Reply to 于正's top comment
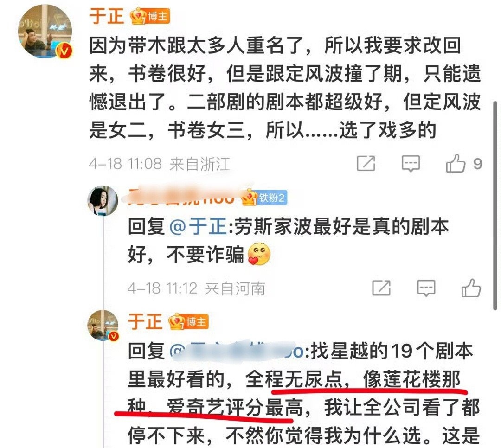This screenshot has height=448, width=501. 411,164
